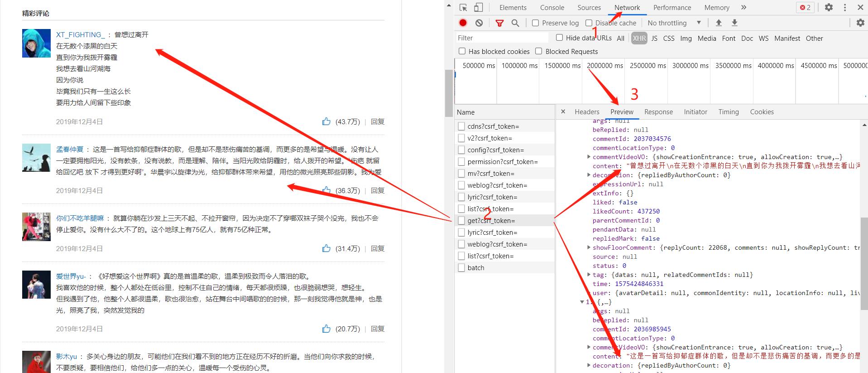Open the Cookies tab
Screen dimensions: 868x373
pos(762,111)
